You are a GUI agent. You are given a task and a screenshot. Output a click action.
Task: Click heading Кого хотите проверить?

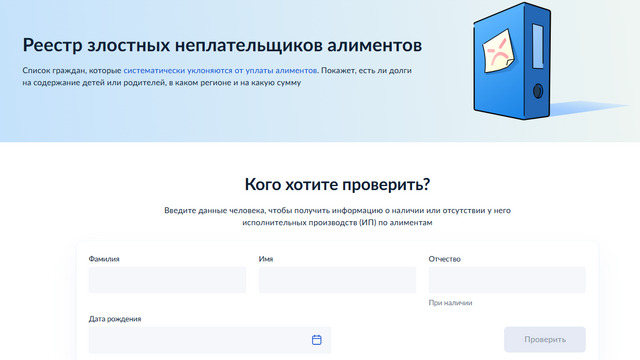click(x=337, y=184)
